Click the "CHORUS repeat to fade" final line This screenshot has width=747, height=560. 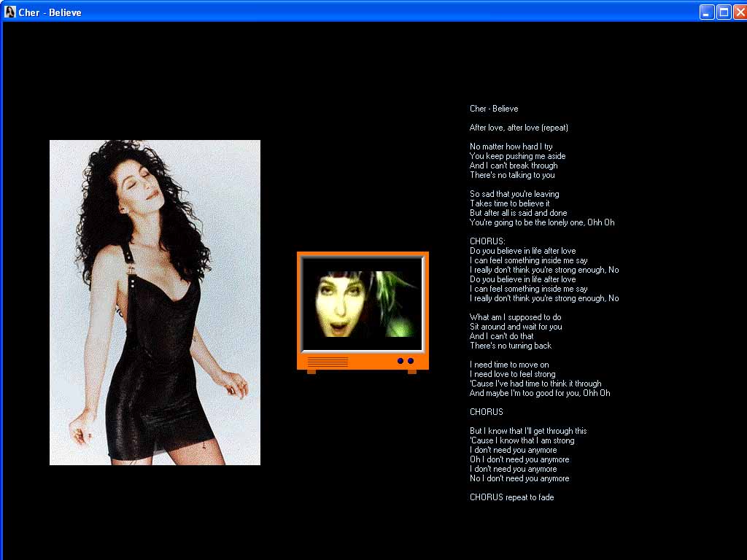tap(511, 497)
